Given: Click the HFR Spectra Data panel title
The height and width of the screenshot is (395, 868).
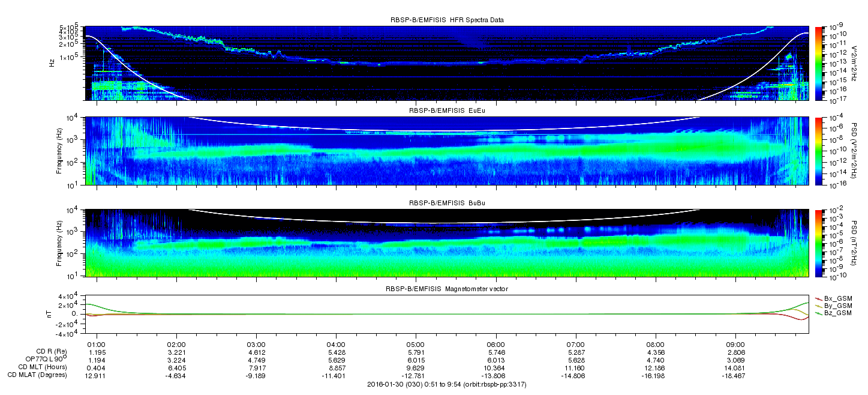Looking at the screenshot, I should tap(447, 20).
